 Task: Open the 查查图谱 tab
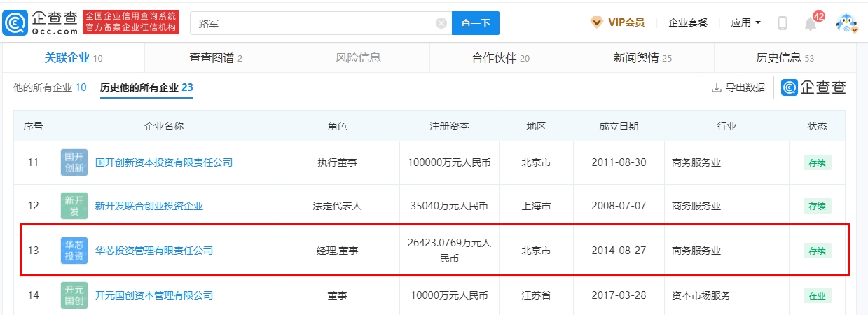coord(216,58)
